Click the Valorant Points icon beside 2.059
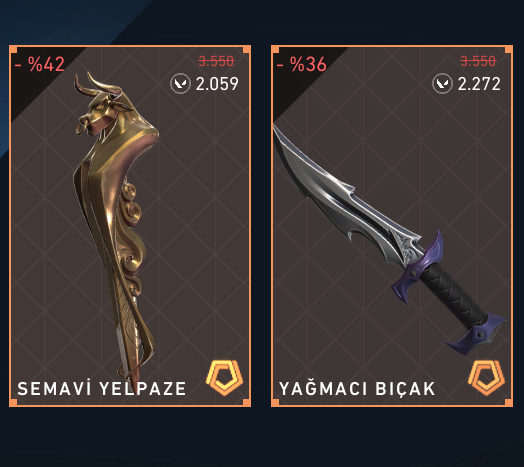The image size is (524, 467). pos(180,84)
